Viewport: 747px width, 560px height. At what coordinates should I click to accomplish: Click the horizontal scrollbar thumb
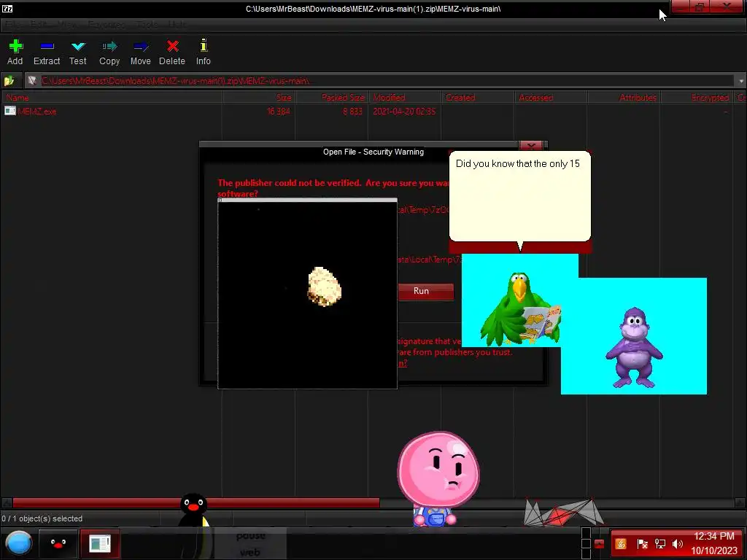196,502
